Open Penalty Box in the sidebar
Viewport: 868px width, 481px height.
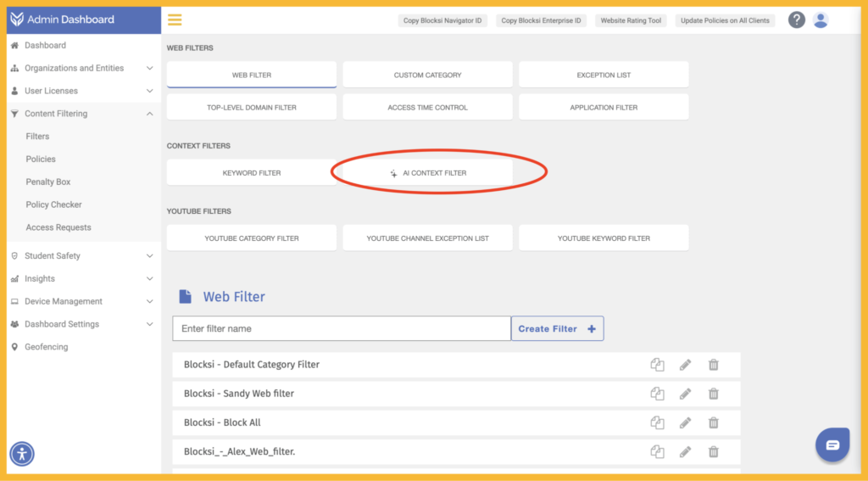[48, 182]
